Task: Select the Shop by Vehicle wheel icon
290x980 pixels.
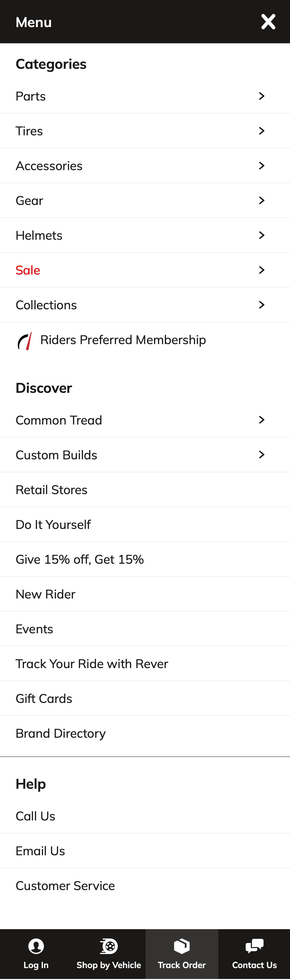Action: click(109, 946)
